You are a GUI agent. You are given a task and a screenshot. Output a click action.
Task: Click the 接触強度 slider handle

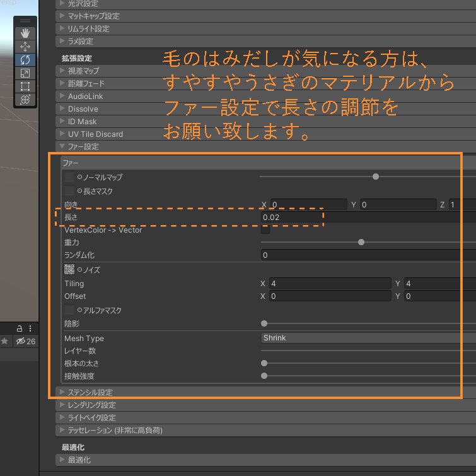[264, 376]
